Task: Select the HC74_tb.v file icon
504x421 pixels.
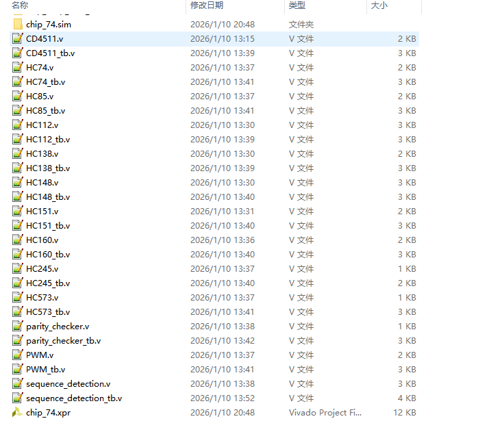Action: 18,82
